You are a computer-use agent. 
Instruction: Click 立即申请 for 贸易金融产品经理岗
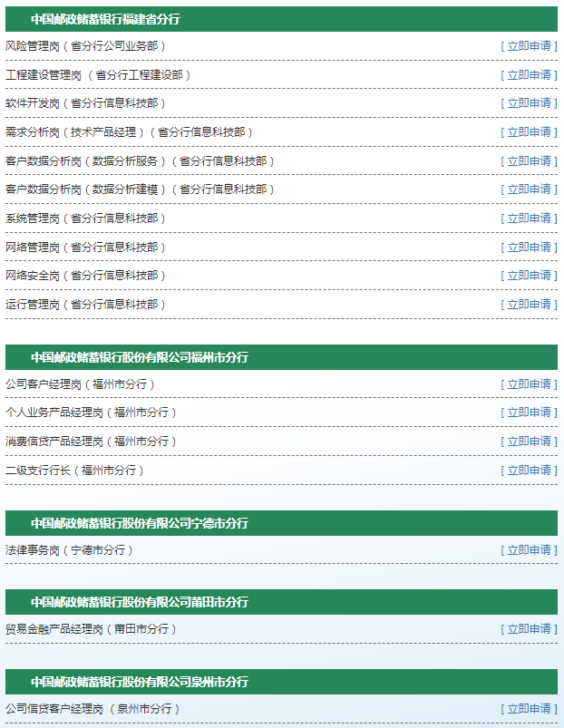tap(529, 629)
